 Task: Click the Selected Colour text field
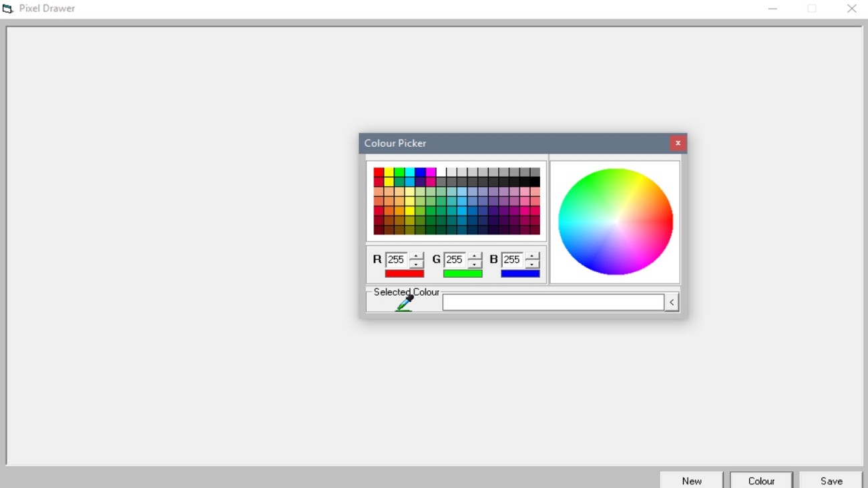pos(554,302)
